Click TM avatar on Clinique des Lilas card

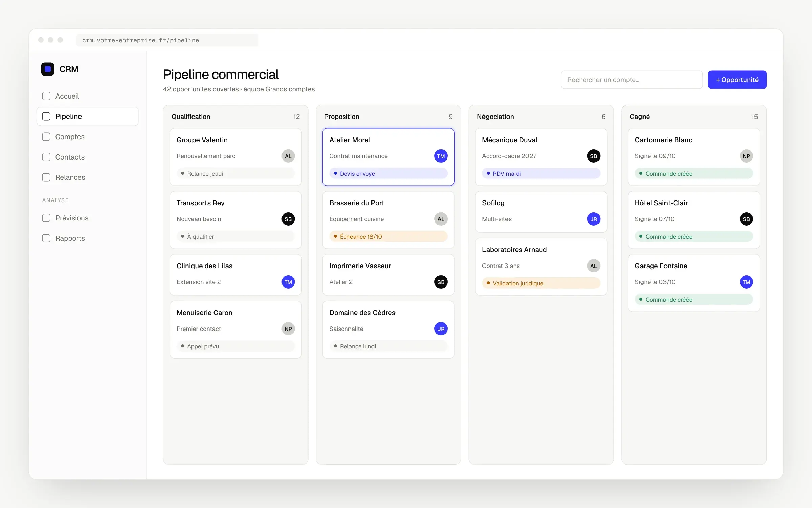click(288, 282)
